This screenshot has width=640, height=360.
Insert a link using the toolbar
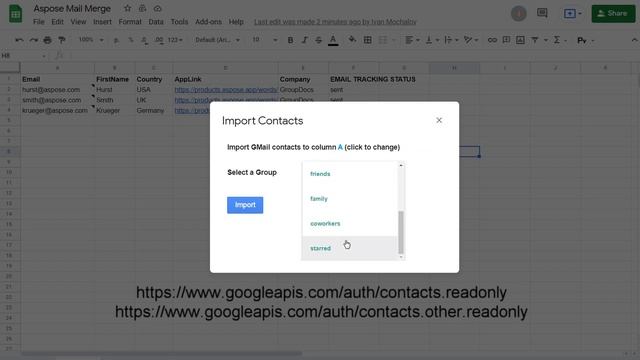(x=492, y=40)
